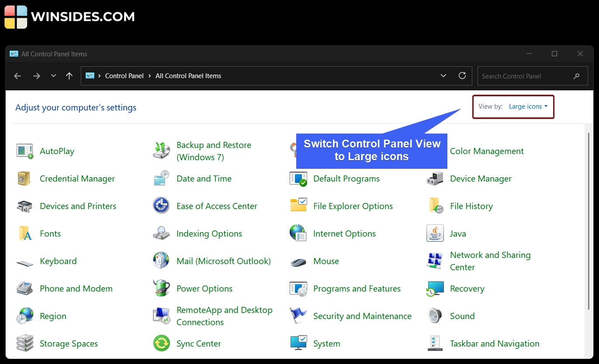Viewport: 599px width, 364px height.
Task: Click the Fonts folder icon
Action: click(x=24, y=234)
